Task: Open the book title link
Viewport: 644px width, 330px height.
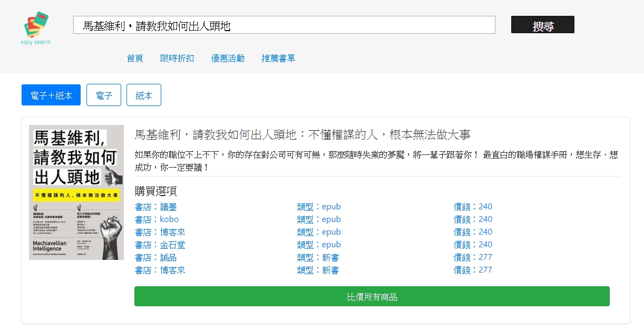Action: pyautogui.click(x=303, y=135)
